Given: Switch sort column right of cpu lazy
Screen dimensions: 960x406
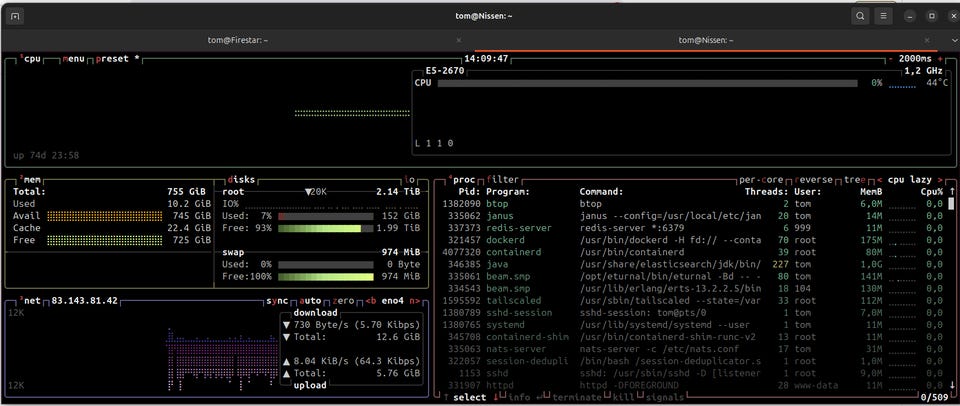Looking at the screenshot, I should point(939,179).
